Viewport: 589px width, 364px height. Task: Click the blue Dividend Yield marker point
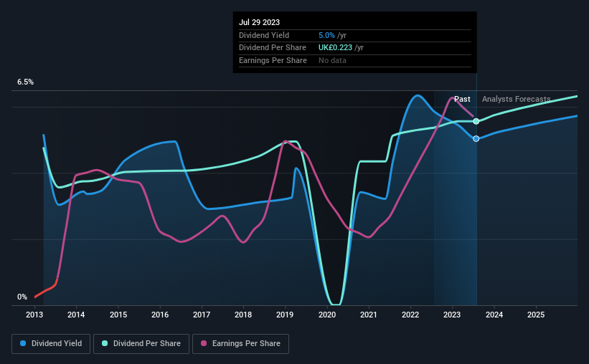476,139
